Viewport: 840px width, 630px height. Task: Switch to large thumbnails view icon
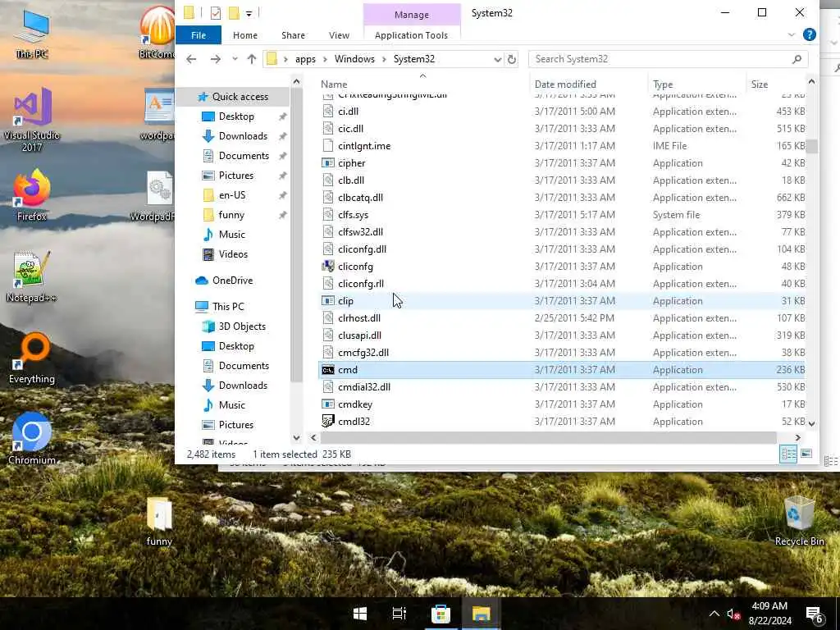[806, 454]
